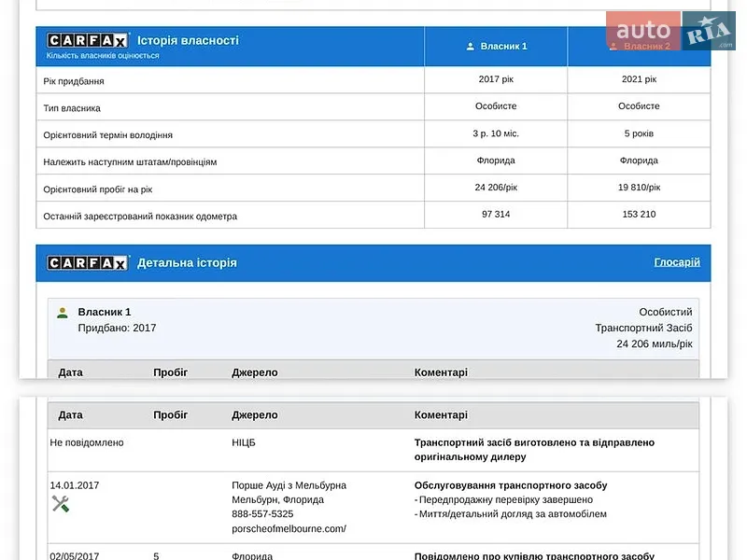Click the 'НІЦБ' source cell
This screenshot has height=560, width=747.
point(244,442)
